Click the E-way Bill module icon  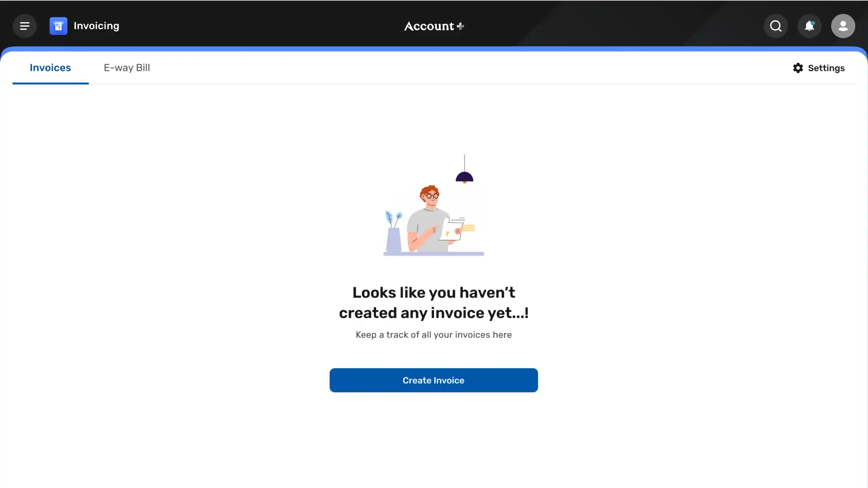127,67
